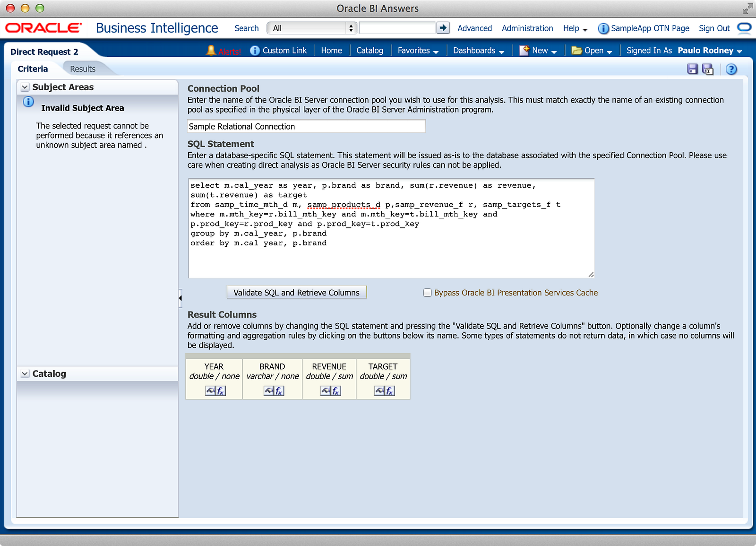756x546 pixels.
Task: Click Validate SQL and Retrieve Columns button
Action: (x=297, y=293)
